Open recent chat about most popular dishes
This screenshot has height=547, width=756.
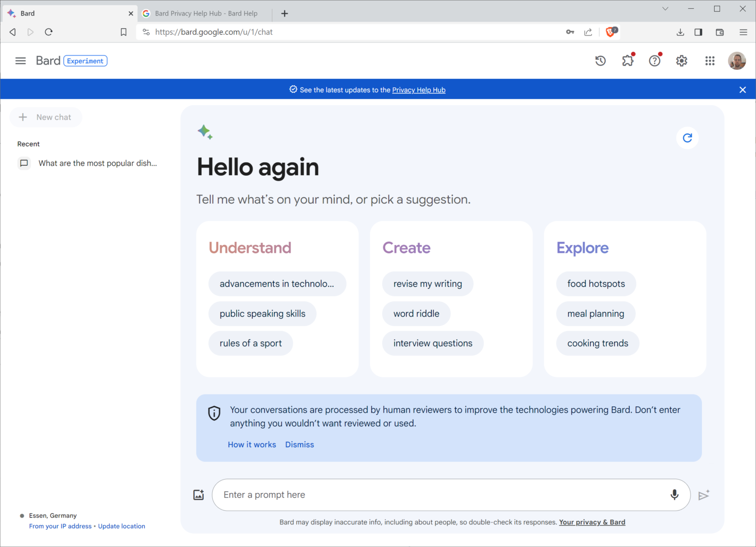[88, 163]
